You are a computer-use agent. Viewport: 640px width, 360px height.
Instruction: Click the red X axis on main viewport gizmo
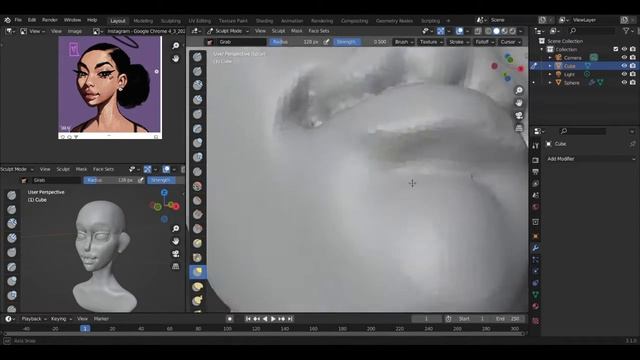coord(520,69)
